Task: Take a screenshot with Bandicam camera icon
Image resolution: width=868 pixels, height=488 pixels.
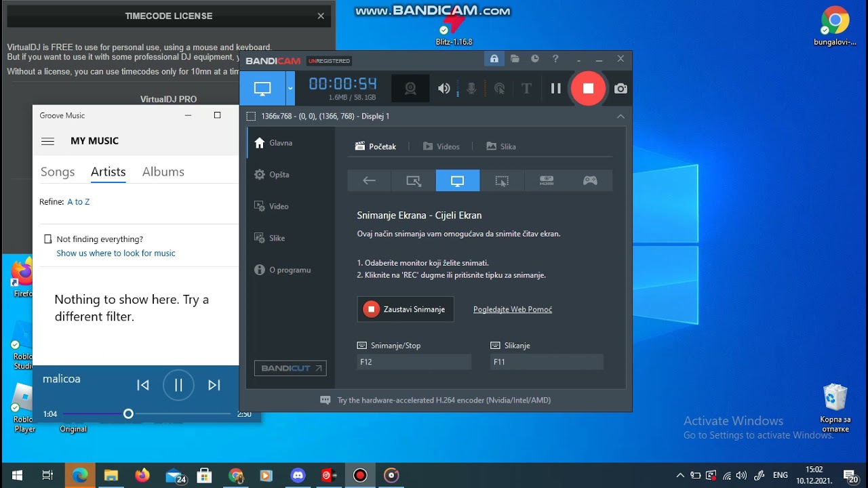Action: [620, 89]
